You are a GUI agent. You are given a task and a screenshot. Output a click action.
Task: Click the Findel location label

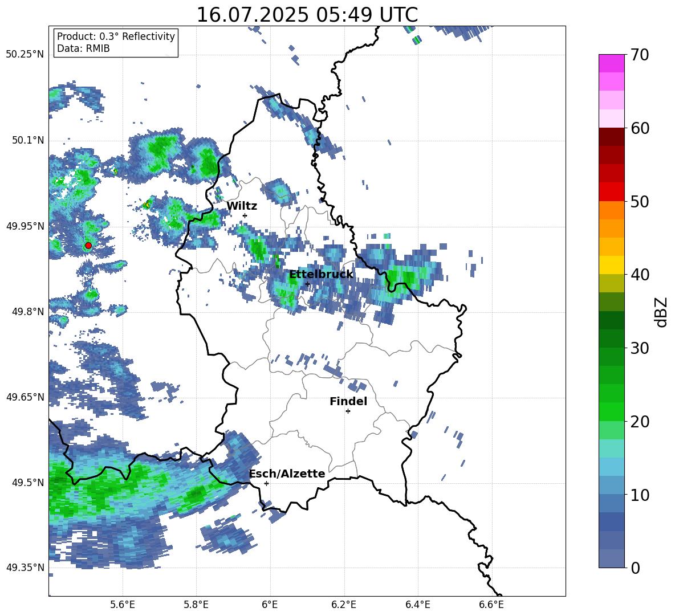pyautogui.click(x=348, y=401)
